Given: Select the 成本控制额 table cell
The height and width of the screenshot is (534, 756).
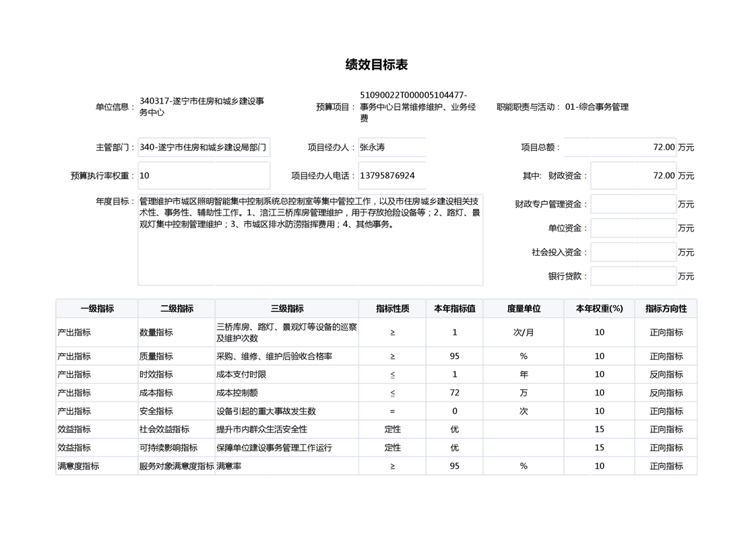Looking at the screenshot, I should coord(286,393).
